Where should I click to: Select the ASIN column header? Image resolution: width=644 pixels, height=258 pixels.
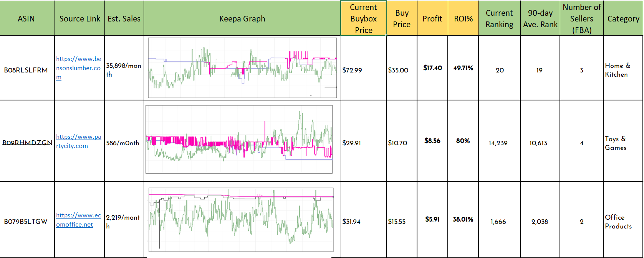27,18
